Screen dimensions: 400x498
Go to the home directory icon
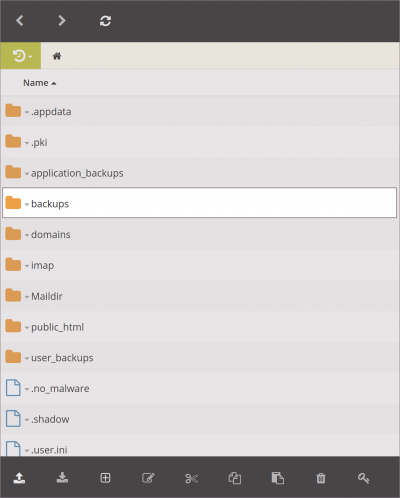pos(57,56)
